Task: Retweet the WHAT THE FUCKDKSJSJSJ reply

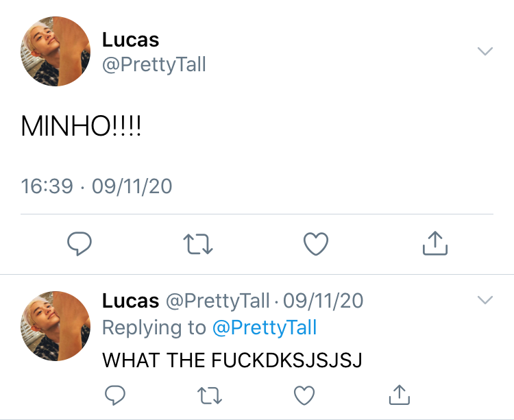Action: pyautogui.click(x=210, y=395)
